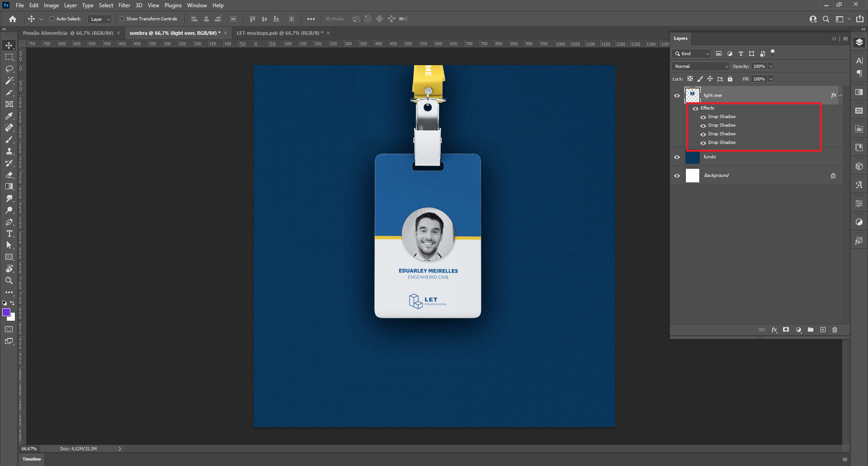Select the Background layer thumbnail
The height and width of the screenshot is (466, 868).
click(x=692, y=176)
